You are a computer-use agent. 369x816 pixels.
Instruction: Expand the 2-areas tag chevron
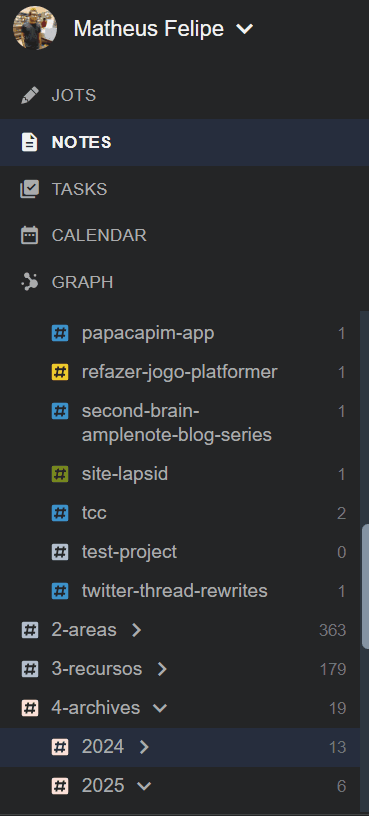(x=136, y=630)
